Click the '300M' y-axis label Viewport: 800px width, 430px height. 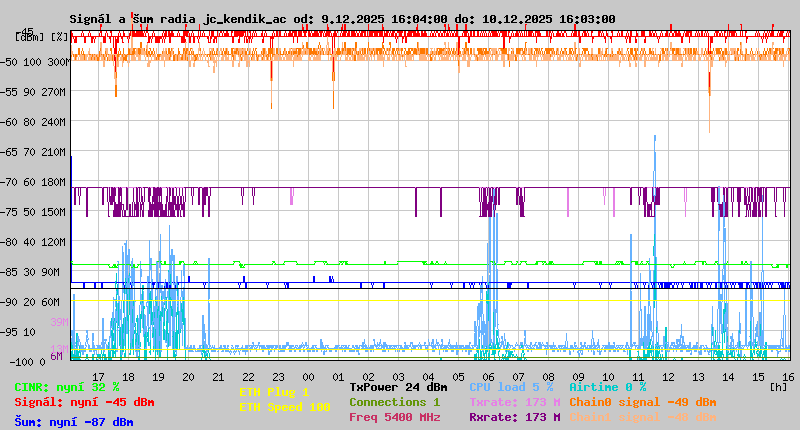tap(58, 62)
